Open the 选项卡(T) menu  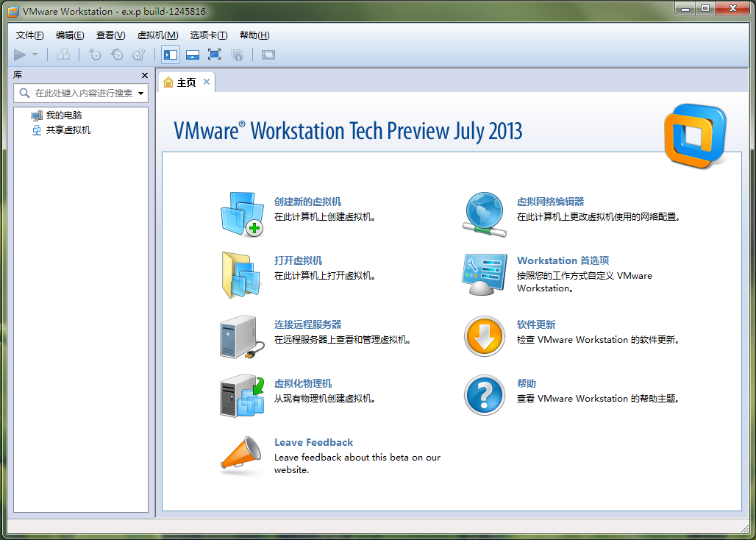pos(209,35)
